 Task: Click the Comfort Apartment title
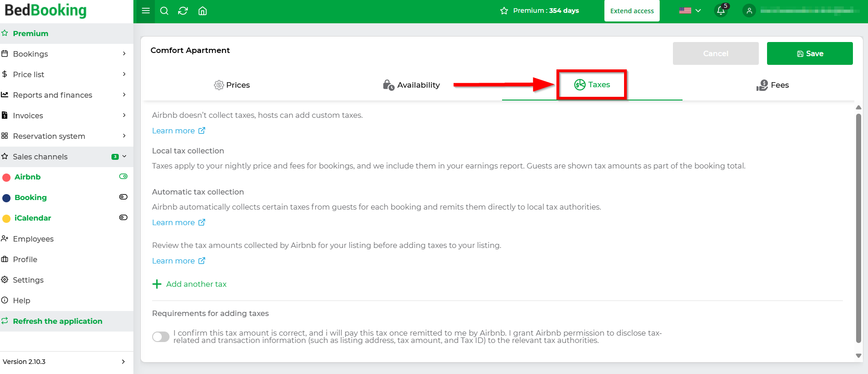[x=190, y=50]
